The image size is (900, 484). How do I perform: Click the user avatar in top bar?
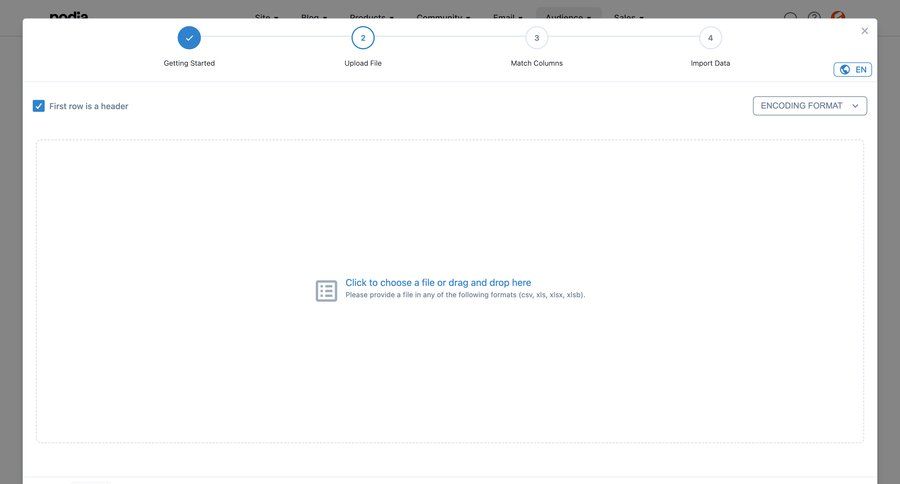click(838, 17)
